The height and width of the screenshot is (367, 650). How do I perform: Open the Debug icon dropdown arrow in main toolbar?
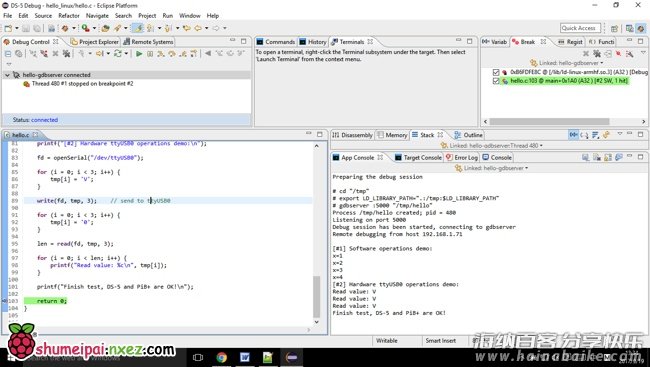[x=74, y=28]
